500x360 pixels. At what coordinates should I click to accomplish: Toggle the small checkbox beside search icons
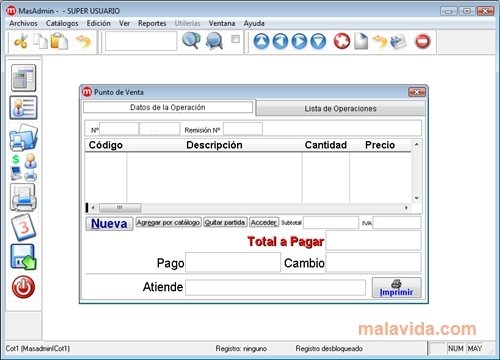(235, 39)
